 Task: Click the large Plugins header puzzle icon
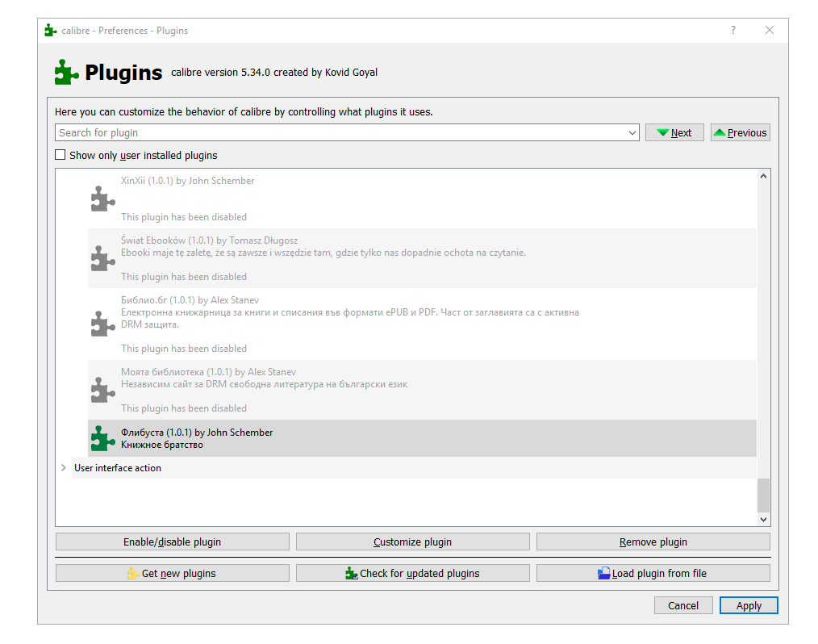[67, 73]
